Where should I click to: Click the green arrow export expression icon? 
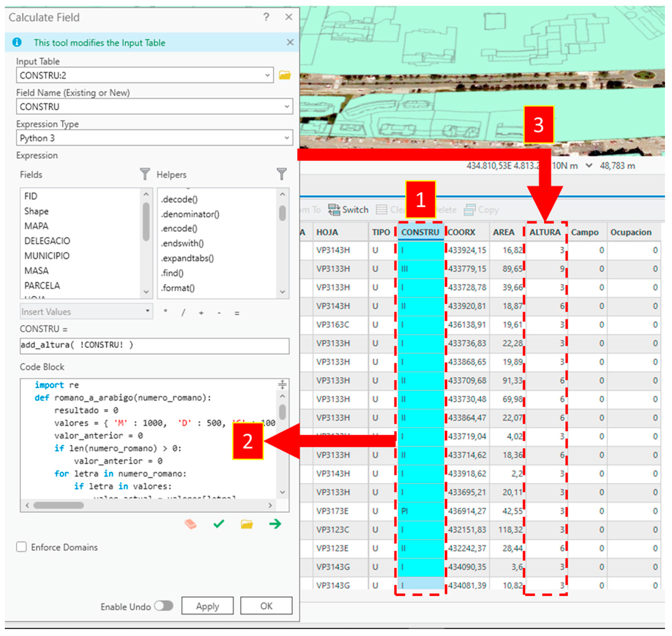point(275,524)
